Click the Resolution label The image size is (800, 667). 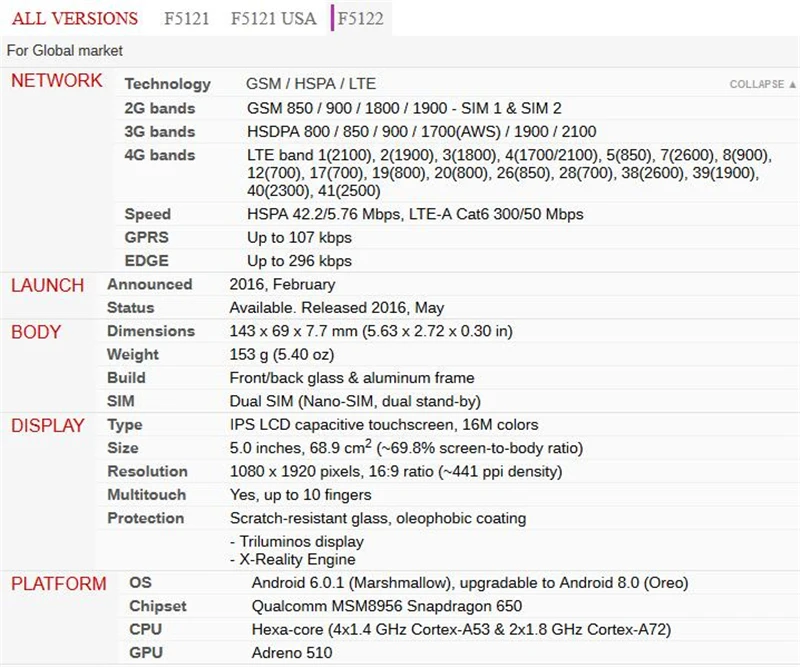(147, 472)
